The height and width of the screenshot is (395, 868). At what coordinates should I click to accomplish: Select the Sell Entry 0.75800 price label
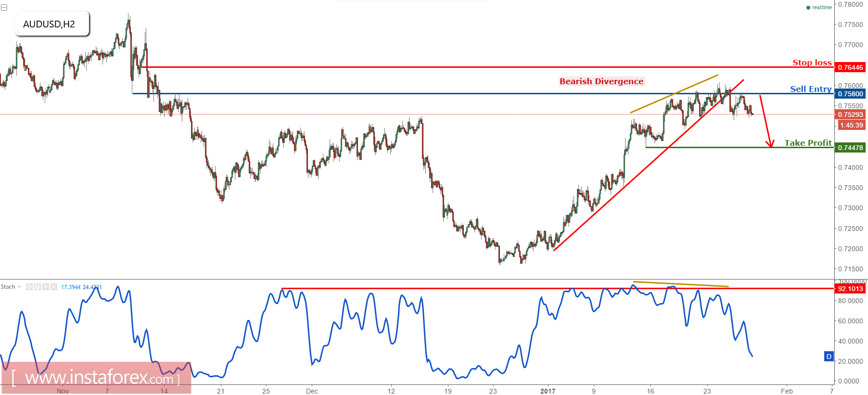[851, 94]
